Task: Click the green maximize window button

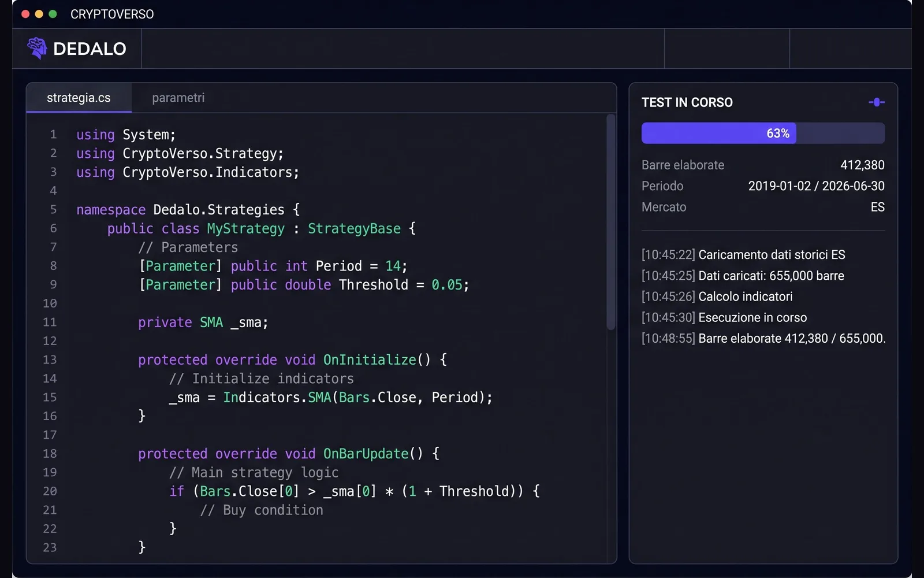Action: point(53,14)
